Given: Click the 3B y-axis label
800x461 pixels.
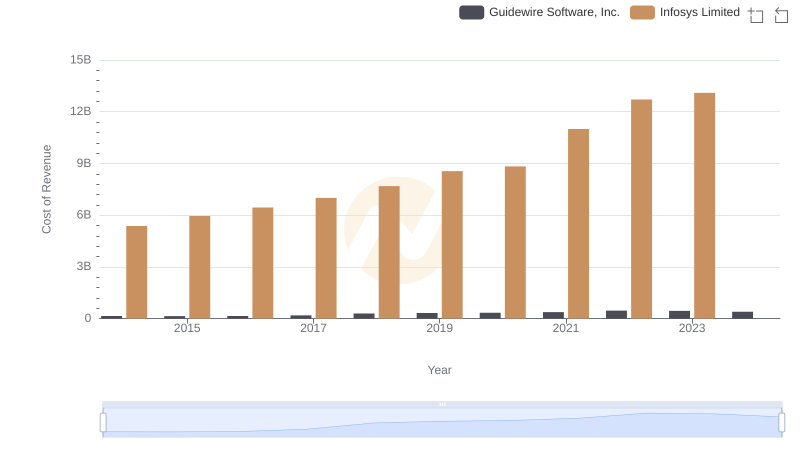Looking at the screenshot, I should (84, 267).
